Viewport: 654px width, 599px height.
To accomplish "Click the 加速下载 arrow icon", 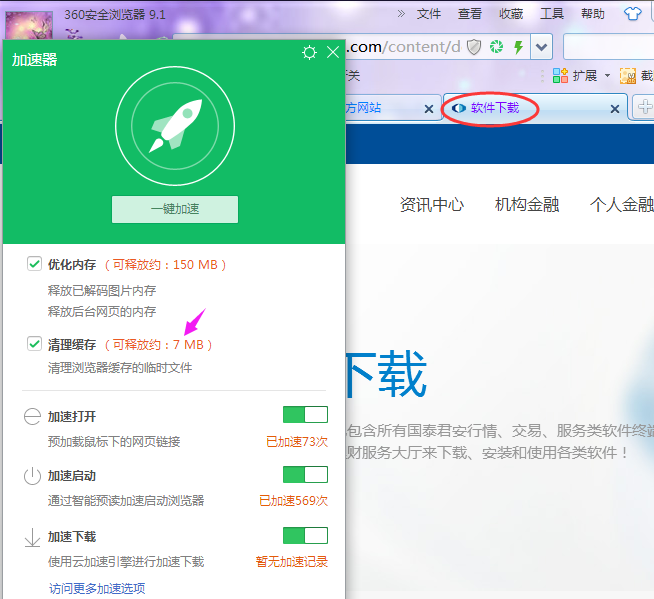I will point(32,538).
